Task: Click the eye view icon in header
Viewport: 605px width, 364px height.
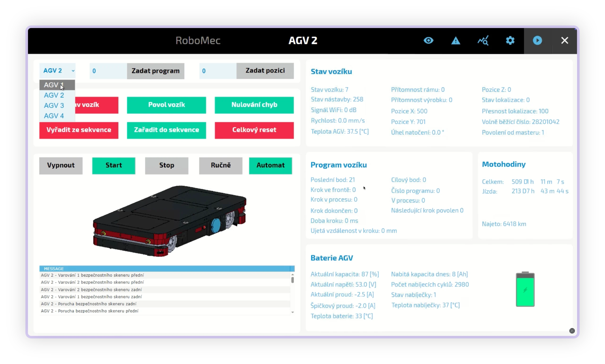Action: click(x=428, y=40)
